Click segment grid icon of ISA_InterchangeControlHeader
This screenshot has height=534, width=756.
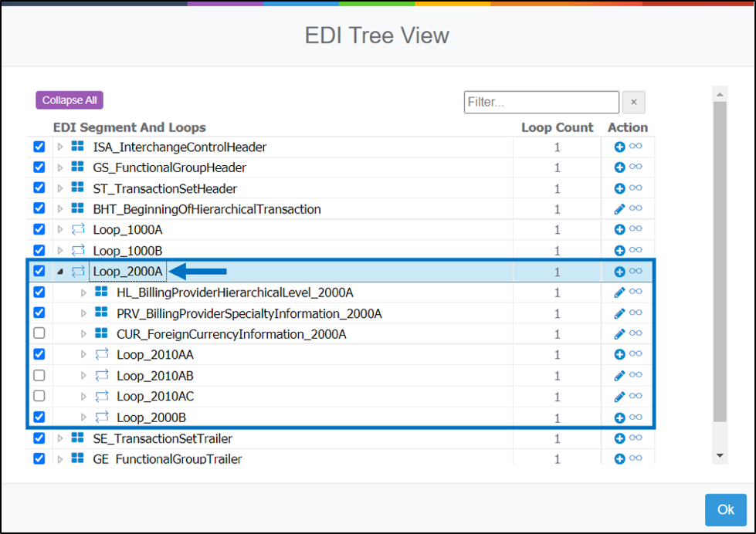click(x=77, y=146)
